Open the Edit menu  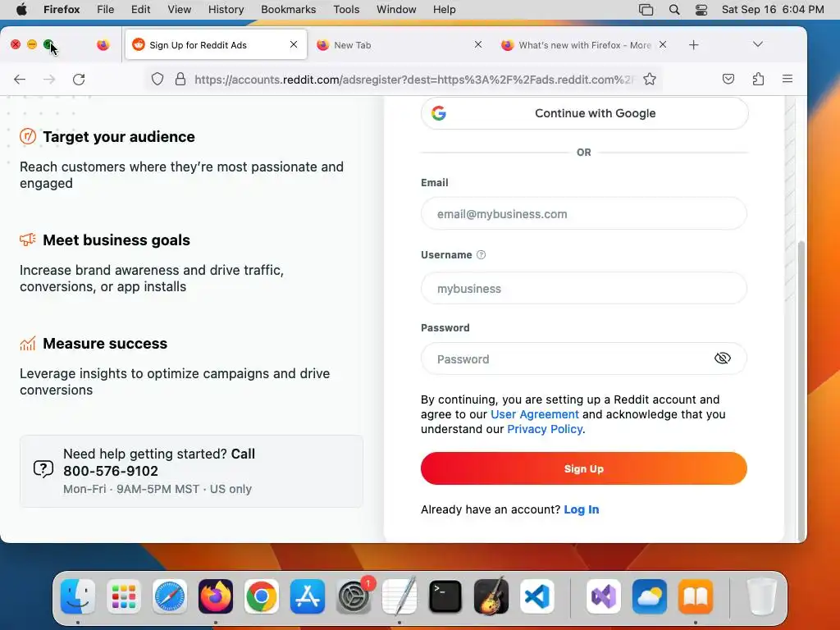[140, 10]
